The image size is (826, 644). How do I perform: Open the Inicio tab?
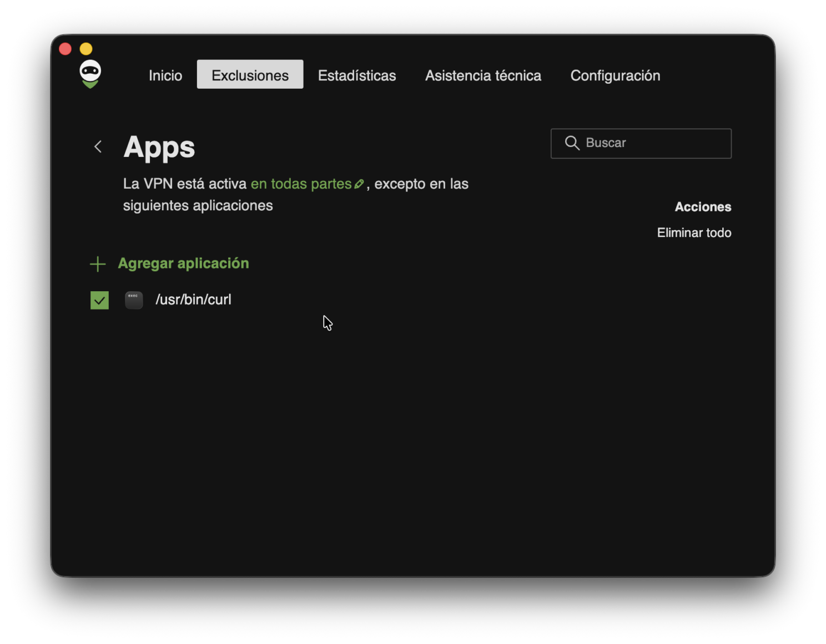point(165,75)
